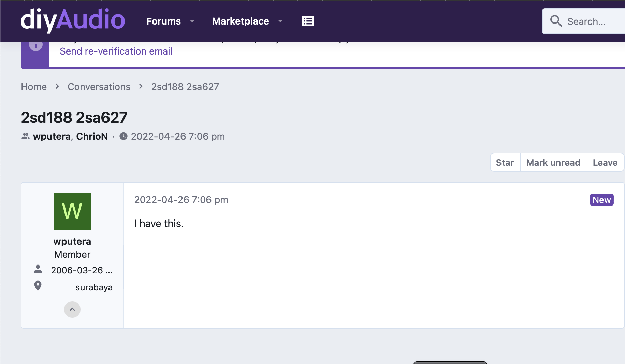Collapse user details with the chevron button
The height and width of the screenshot is (364, 625).
pos(72,309)
